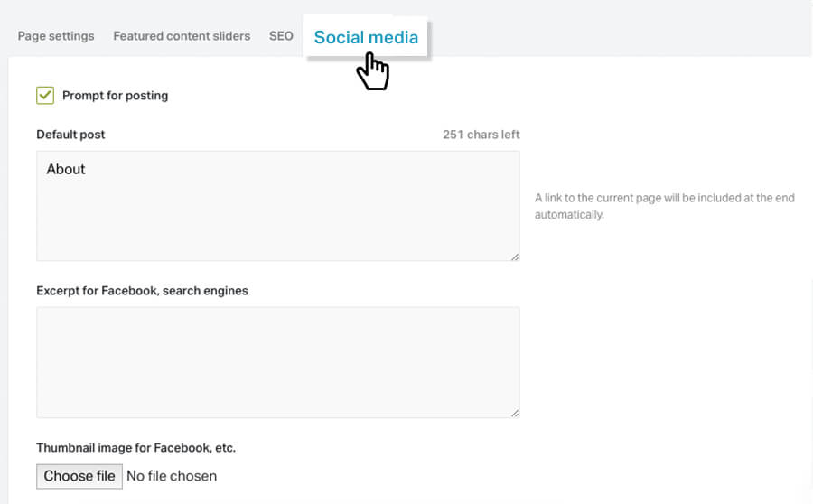Focus the Excerpt for Facebook text area
The image size is (813, 504).
(x=277, y=362)
